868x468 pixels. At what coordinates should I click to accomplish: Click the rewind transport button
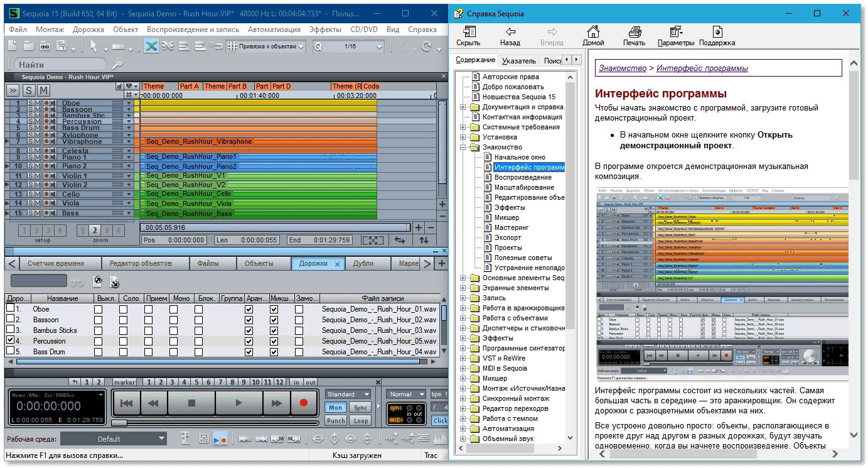tap(153, 403)
